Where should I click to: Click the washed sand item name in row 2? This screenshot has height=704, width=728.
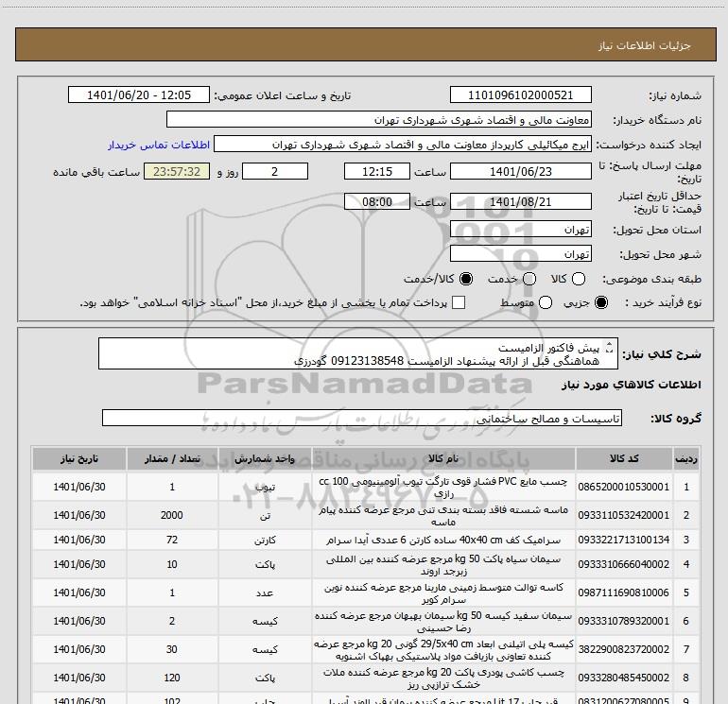coord(443,516)
